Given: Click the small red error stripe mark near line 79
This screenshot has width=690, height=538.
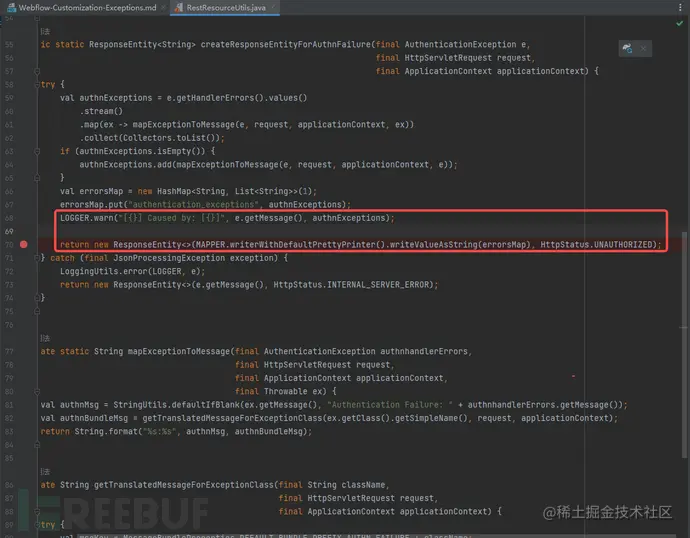Looking at the screenshot, I should coord(573,377).
